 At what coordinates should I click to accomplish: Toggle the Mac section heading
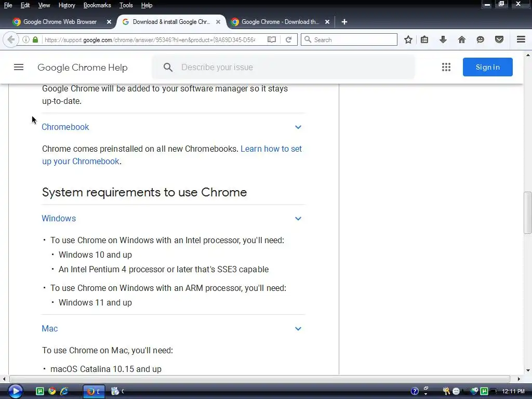[49, 328]
